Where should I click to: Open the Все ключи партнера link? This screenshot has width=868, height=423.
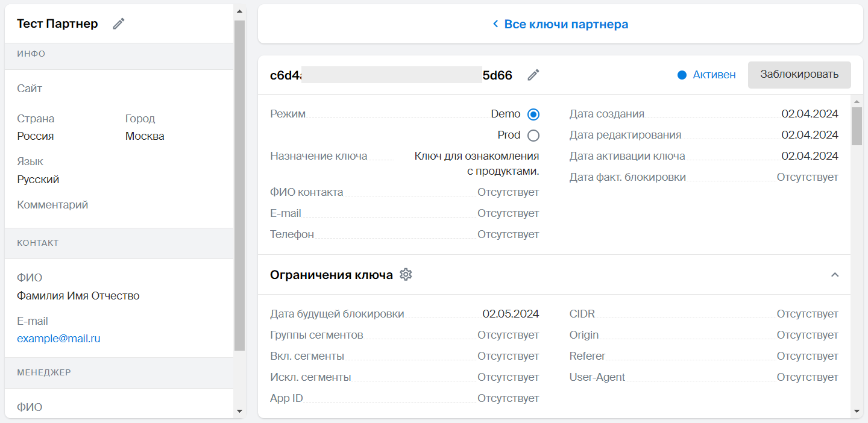click(567, 23)
